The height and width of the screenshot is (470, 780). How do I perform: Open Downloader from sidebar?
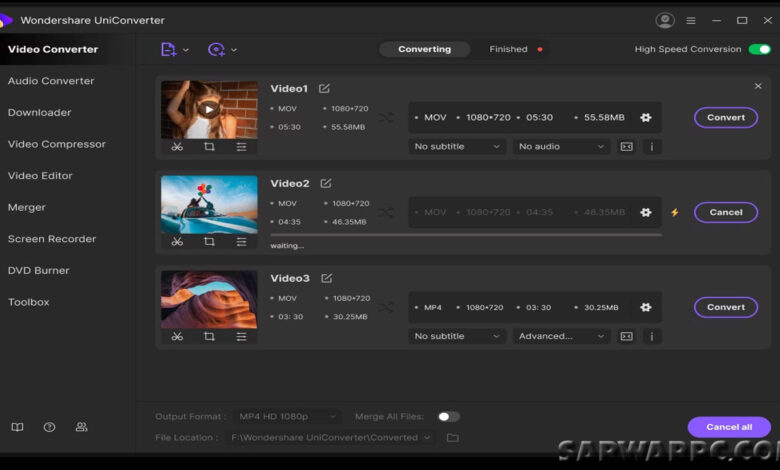click(x=39, y=112)
